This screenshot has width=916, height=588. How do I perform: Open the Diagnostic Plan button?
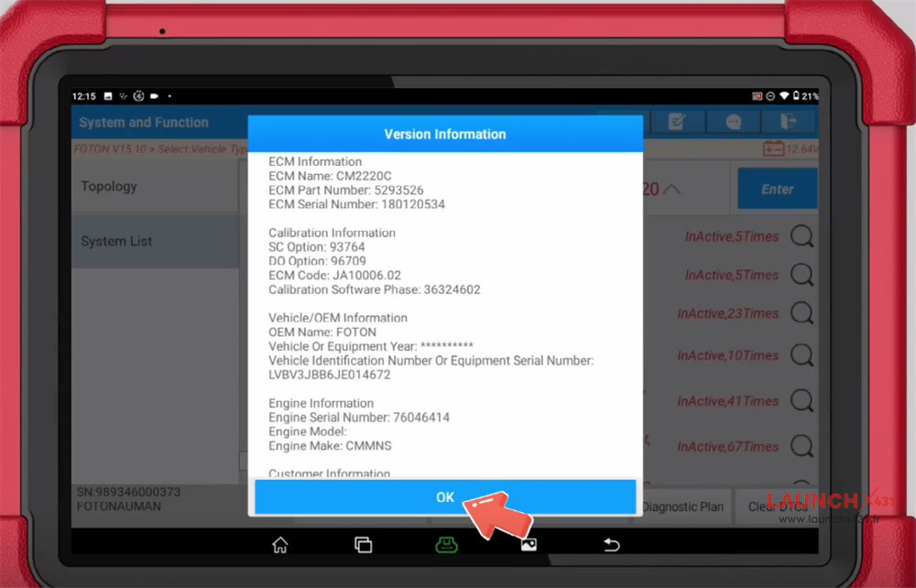683,506
